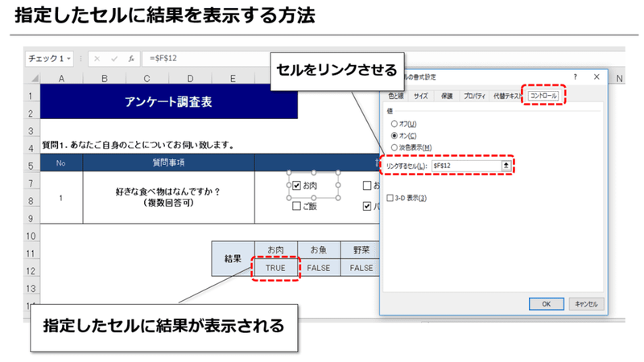Select row 12 header
The image size is (644, 362).
pos(31,271)
